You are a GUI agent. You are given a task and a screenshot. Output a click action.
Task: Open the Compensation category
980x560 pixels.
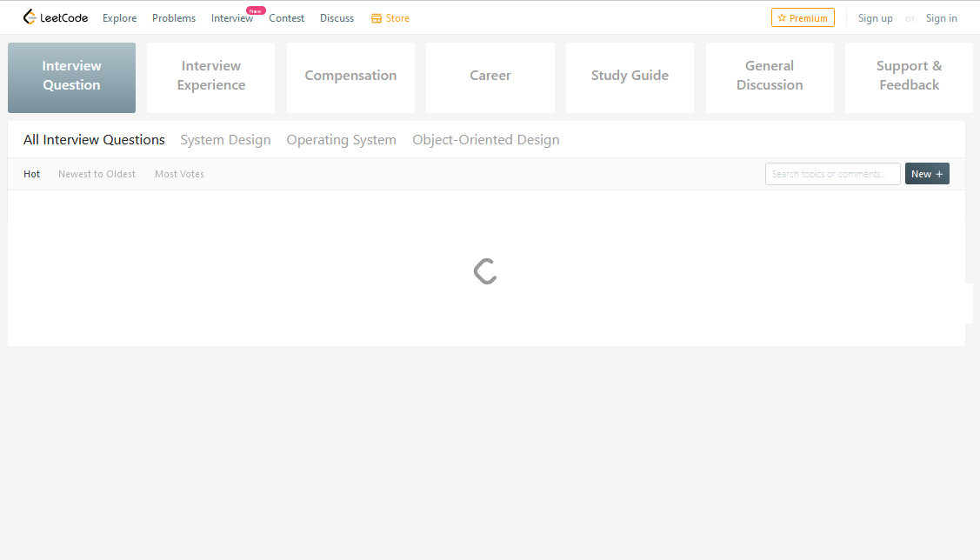pos(350,77)
